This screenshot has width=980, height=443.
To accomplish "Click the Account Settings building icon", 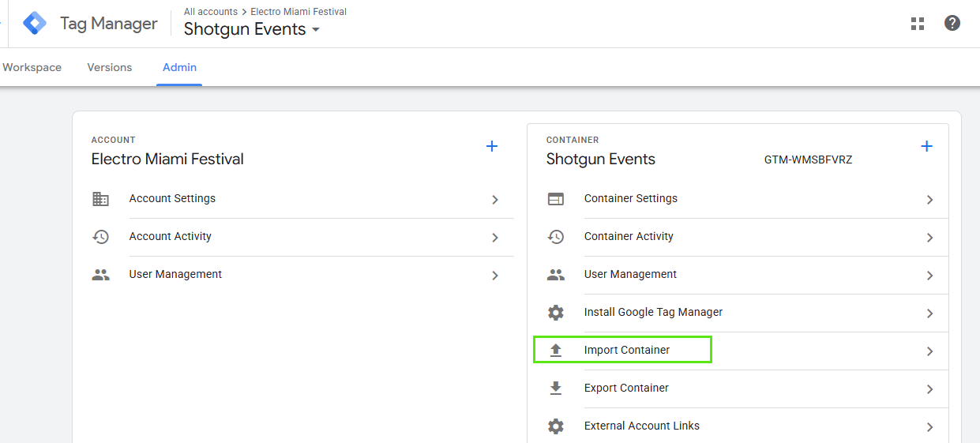I will coord(100,199).
